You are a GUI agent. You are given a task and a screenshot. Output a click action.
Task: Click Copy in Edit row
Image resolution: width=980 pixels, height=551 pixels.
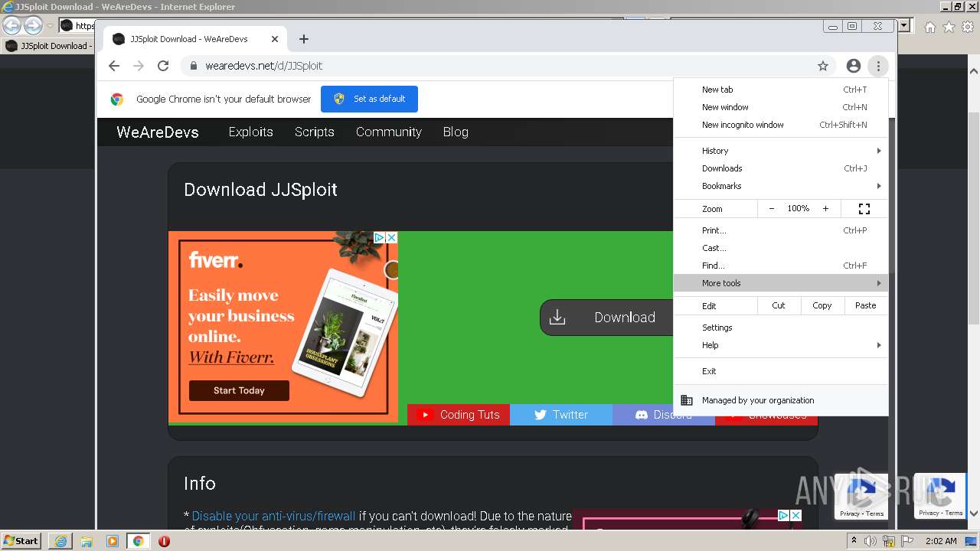click(x=822, y=305)
